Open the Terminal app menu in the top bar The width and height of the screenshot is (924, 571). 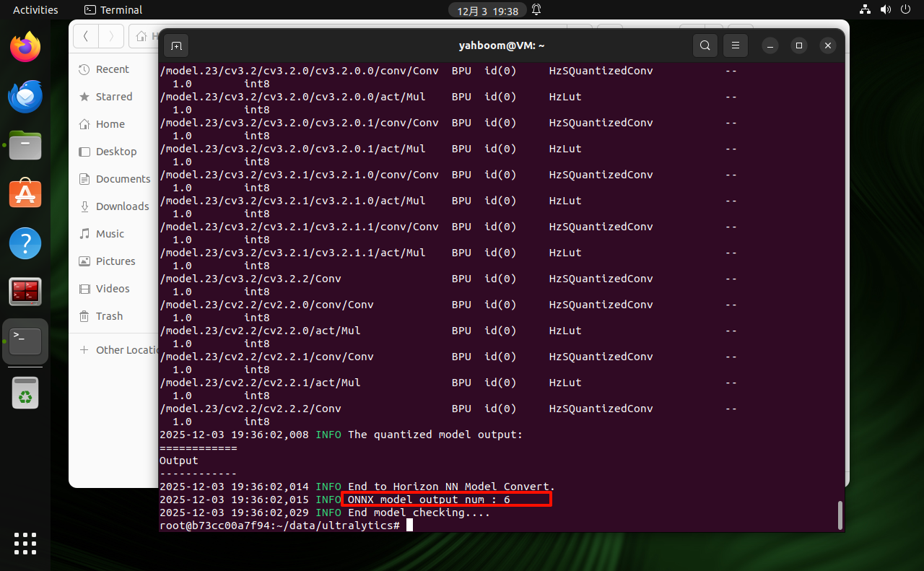pyautogui.click(x=113, y=10)
